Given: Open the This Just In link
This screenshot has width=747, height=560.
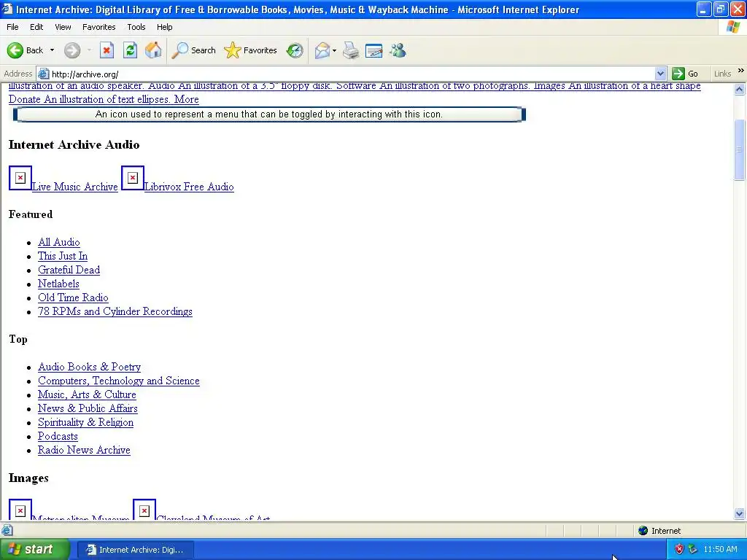Looking at the screenshot, I should coord(63,256).
